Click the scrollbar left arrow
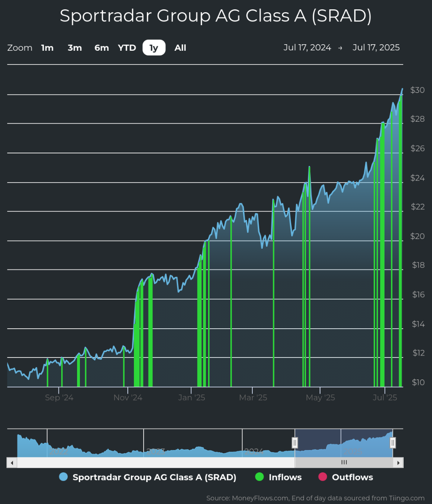Viewport: 432px width, 504px height. (x=12, y=463)
